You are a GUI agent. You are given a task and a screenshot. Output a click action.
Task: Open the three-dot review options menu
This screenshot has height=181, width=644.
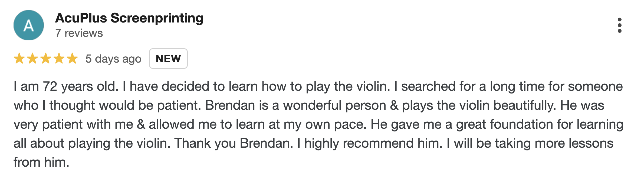click(x=619, y=25)
